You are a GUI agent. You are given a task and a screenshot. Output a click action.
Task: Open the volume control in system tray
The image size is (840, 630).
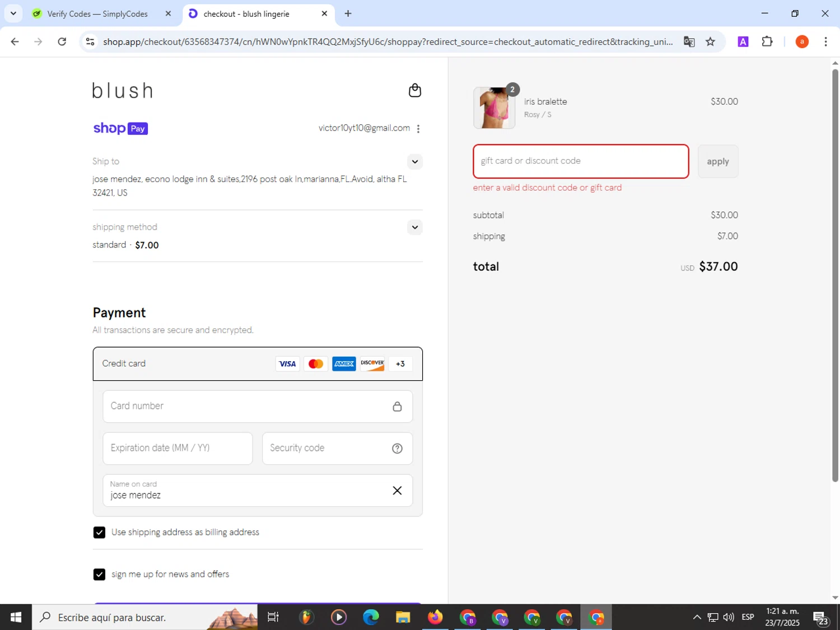coord(729,618)
